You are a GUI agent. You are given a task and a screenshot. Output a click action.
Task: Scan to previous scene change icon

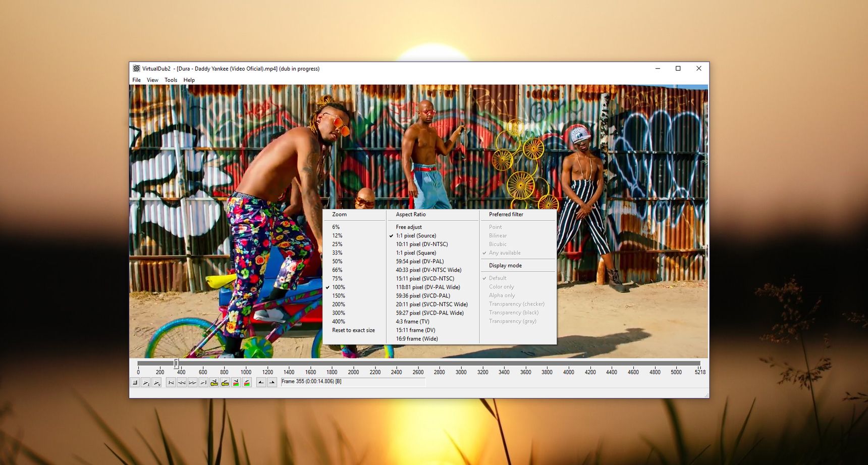pyautogui.click(x=236, y=383)
